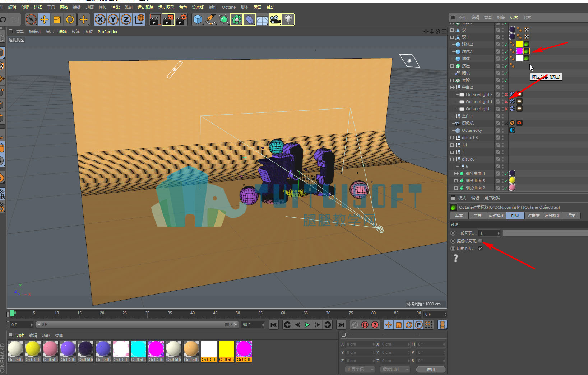Expand the 细分曲面.4 object
Viewport: 588px width, 375px height.
pos(456,173)
